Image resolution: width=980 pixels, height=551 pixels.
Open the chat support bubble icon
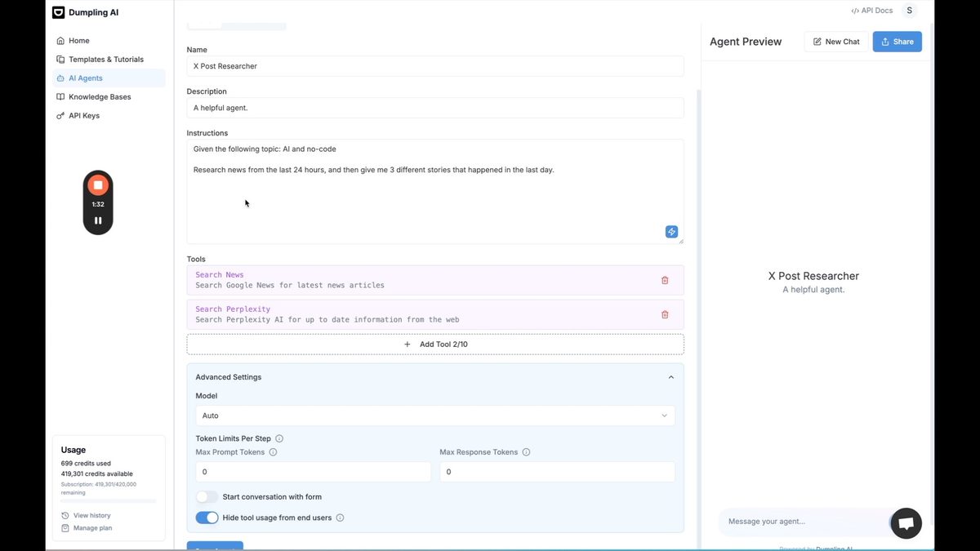tap(906, 524)
